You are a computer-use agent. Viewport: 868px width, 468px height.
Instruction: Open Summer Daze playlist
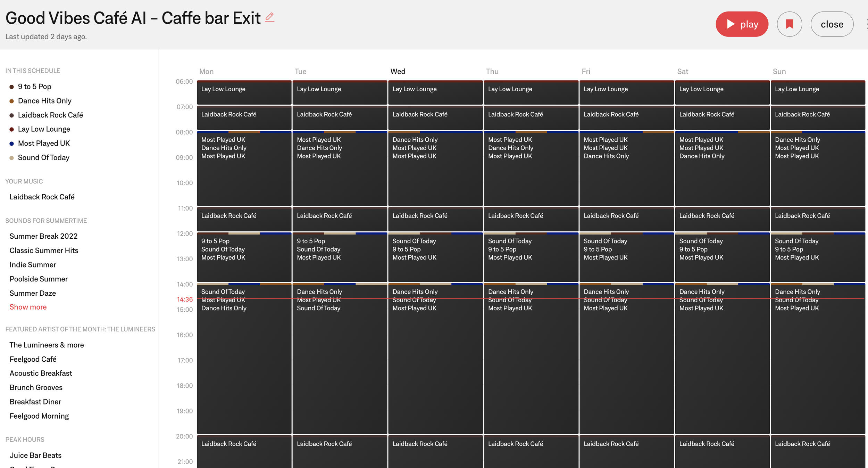click(x=33, y=293)
